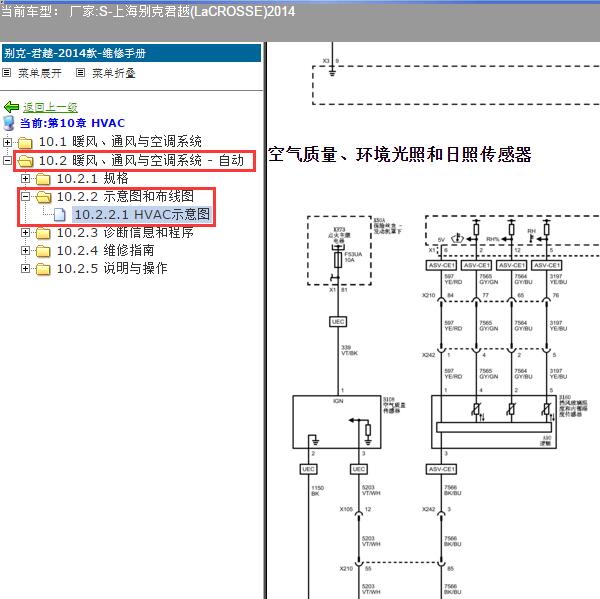Viewport: 600px width, 599px height.
Task: Expand the 10.2.4 维修指南 node
Action: pyautogui.click(x=25, y=250)
